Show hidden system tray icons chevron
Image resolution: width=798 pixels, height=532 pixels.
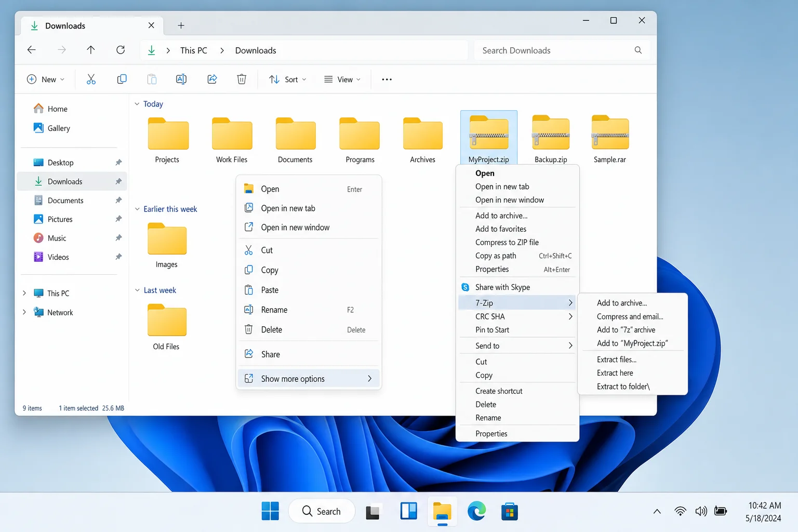(657, 511)
